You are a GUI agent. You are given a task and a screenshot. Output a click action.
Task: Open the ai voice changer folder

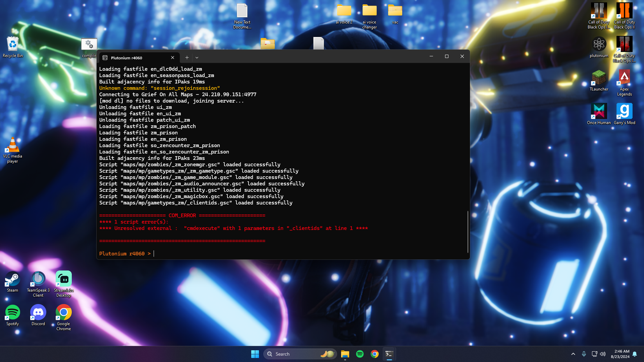370,16
